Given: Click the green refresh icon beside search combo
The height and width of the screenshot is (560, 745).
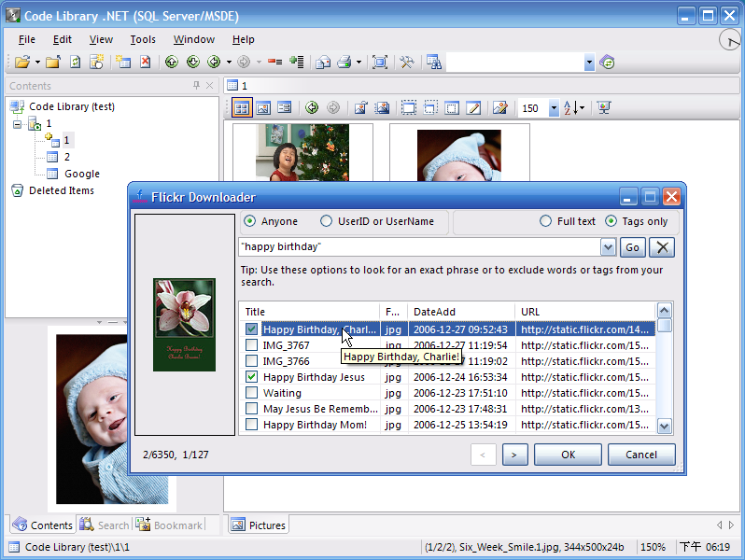Looking at the screenshot, I should pyautogui.click(x=607, y=63).
